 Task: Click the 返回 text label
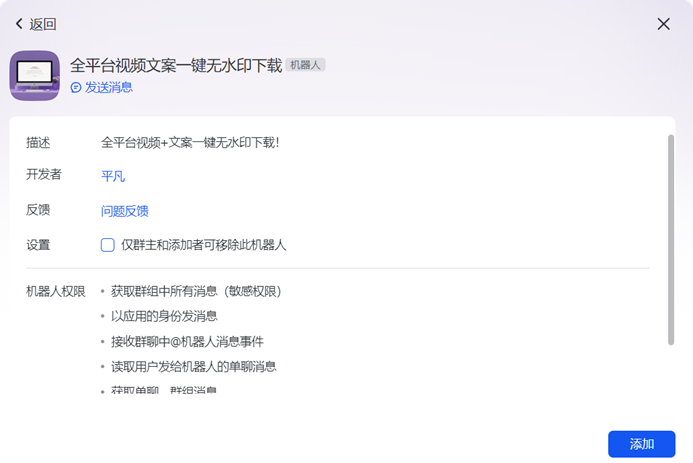[x=43, y=24]
